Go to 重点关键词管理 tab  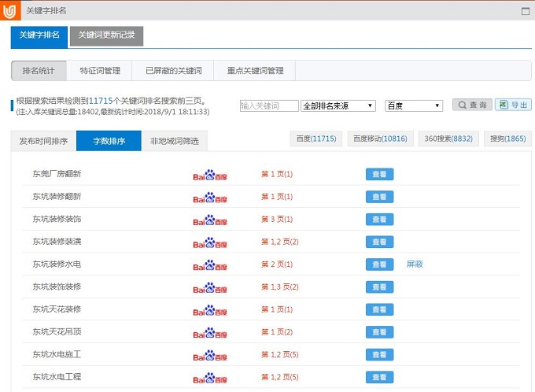pos(249,71)
